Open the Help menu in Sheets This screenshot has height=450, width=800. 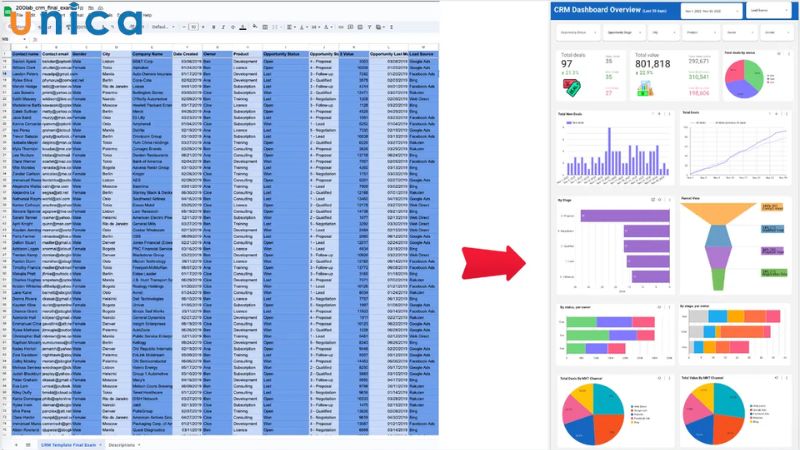click(147, 15)
